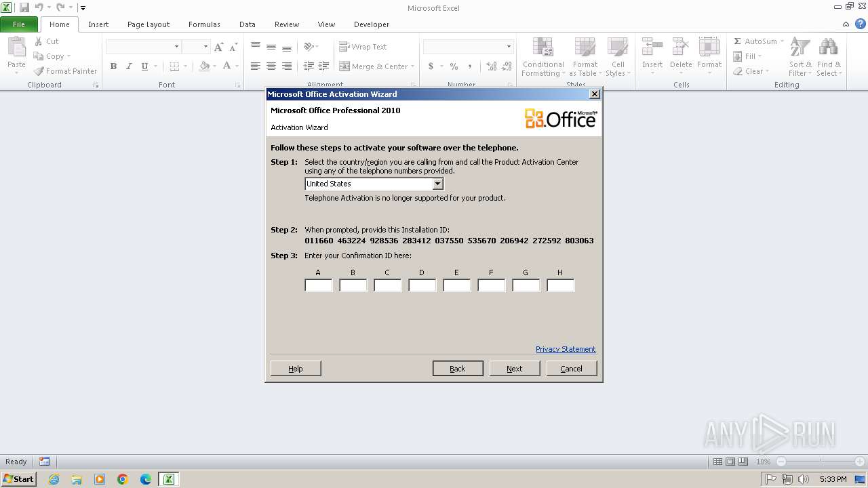Toggle Underline formatting
868x488 pixels.
pos(144,66)
